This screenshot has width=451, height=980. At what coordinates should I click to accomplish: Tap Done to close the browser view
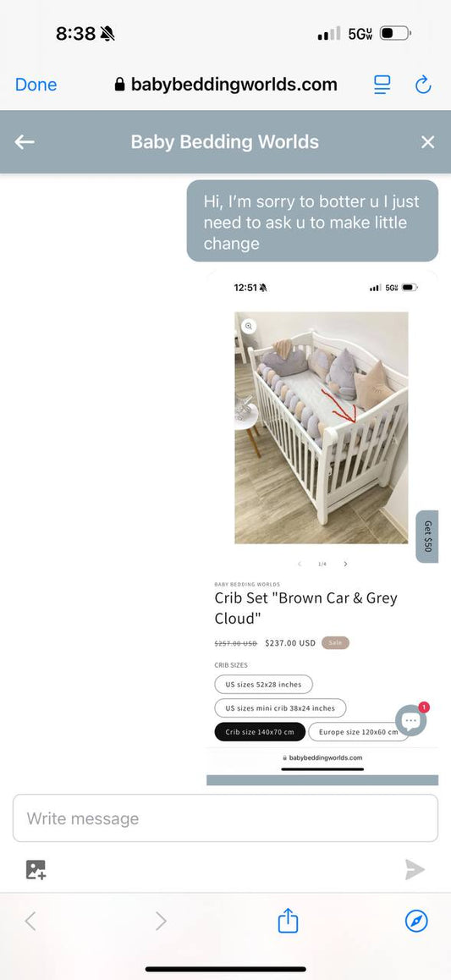(x=36, y=85)
